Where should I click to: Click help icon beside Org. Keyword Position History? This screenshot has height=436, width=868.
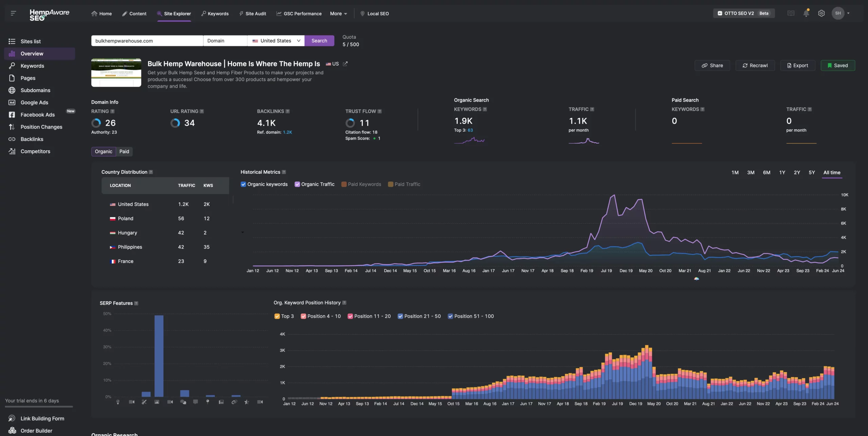(344, 303)
